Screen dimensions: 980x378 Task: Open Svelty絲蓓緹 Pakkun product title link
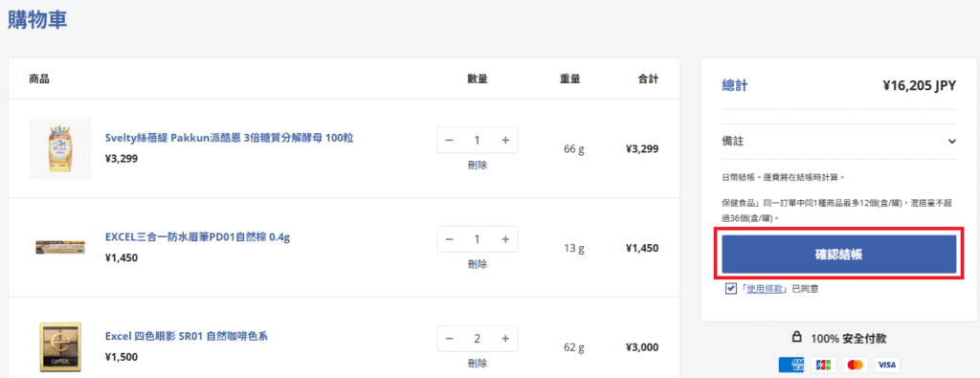(230, 138)
